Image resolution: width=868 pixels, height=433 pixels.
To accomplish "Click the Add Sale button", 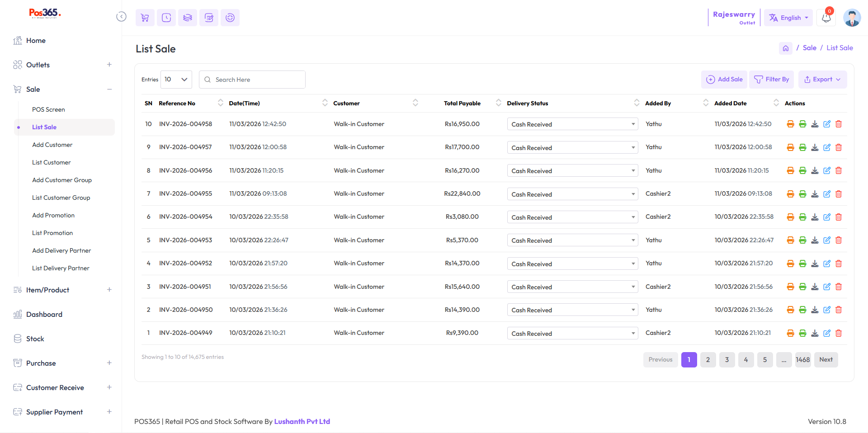I will click(724, 80).
